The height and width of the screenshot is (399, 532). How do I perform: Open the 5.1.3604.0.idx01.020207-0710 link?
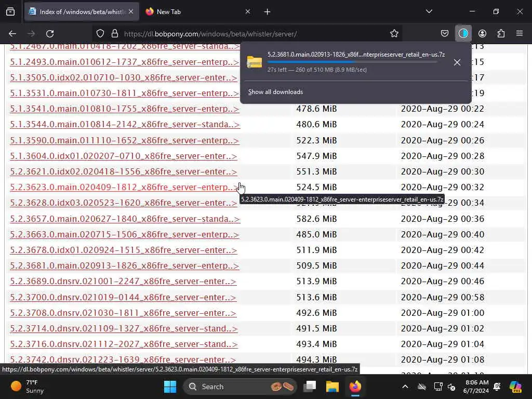coord(124,156)
